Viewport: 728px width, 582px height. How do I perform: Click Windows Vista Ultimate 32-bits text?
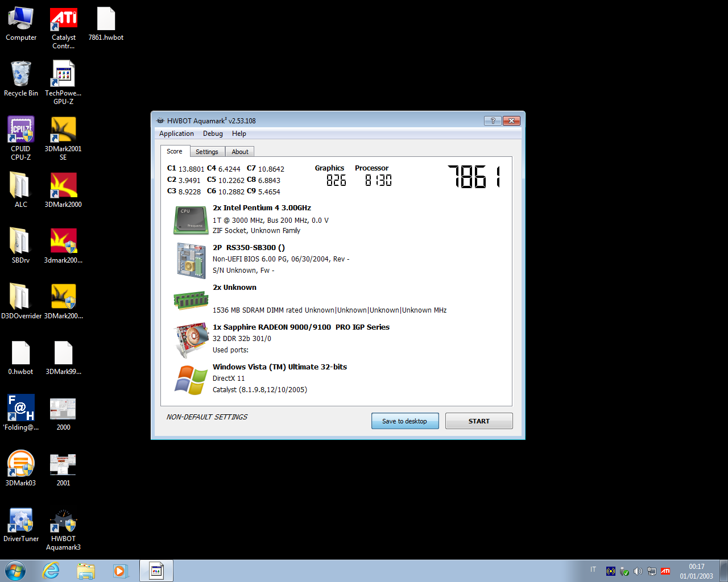pos(280,367)
